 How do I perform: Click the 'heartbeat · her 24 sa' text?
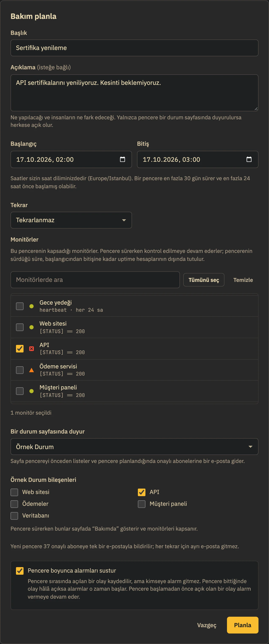[x=71, y=310]
